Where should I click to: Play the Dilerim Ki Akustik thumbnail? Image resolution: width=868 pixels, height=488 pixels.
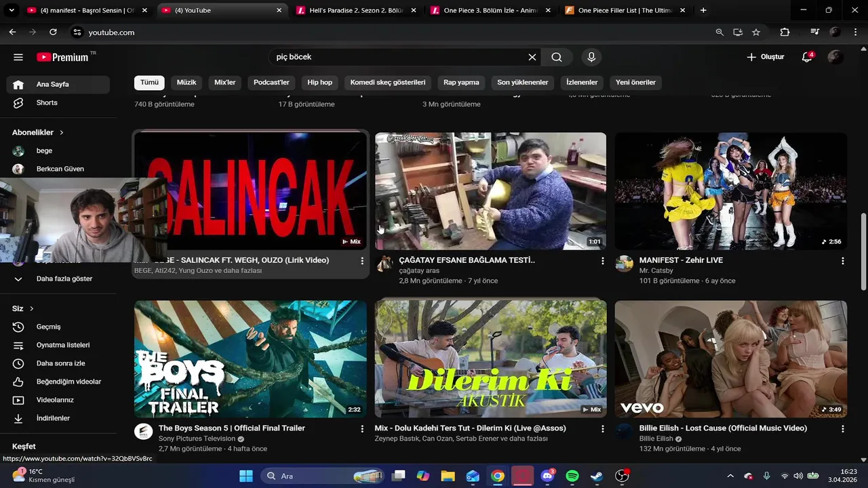490,359
